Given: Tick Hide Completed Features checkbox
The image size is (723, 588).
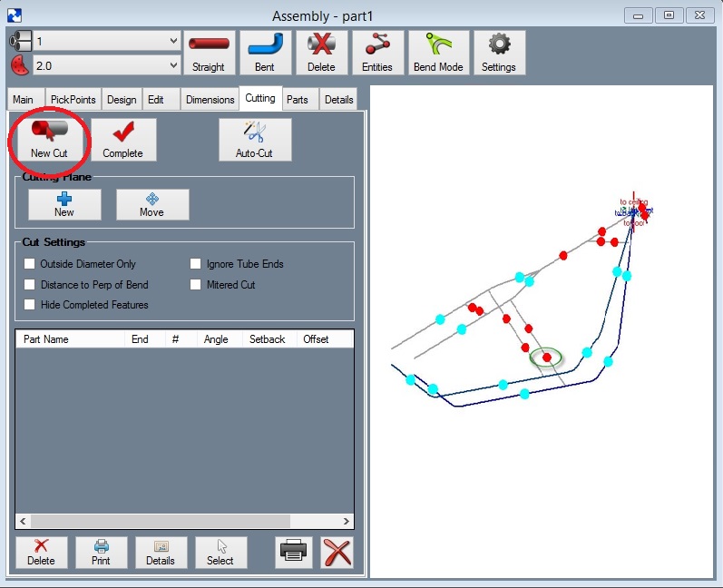Looking at the screenshot, I should tap(31, 305).
